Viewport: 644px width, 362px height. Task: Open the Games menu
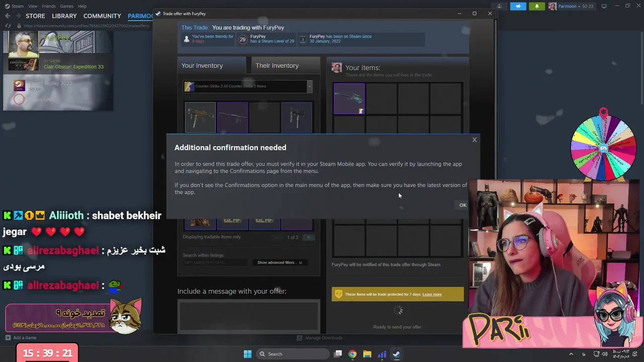[66, 6]
